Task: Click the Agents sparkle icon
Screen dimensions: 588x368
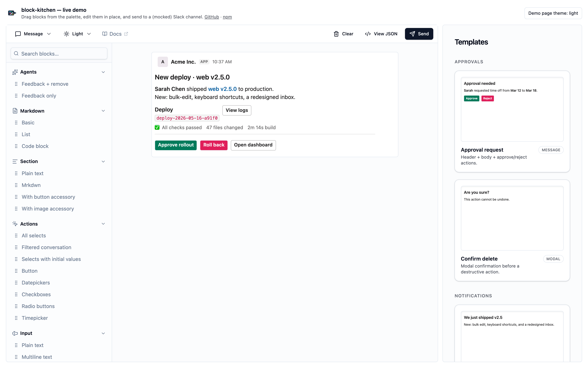Action: (x=15, y=72)
